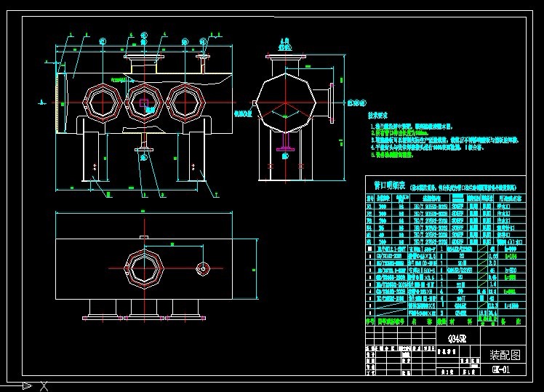544x392 pixels.
Task: Pick the right octagonal flange in front view
Action: click(185, 103)
